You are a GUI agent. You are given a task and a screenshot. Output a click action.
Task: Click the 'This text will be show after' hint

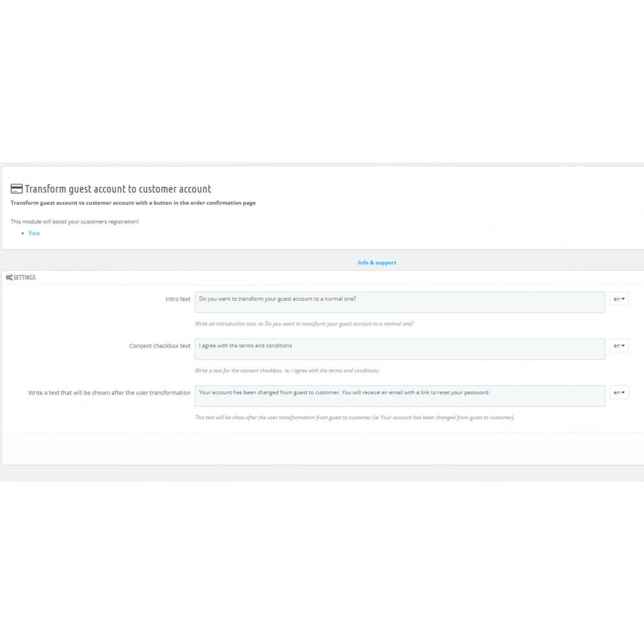pyautogui.click(x=354, y=417)
